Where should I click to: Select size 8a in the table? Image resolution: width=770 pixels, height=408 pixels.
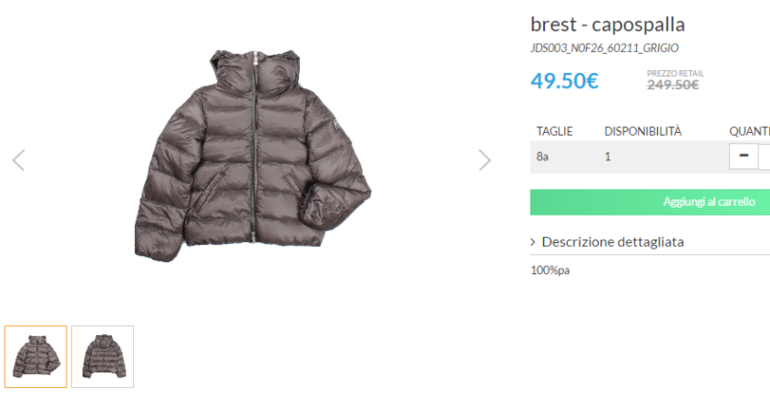click(543, 157)
